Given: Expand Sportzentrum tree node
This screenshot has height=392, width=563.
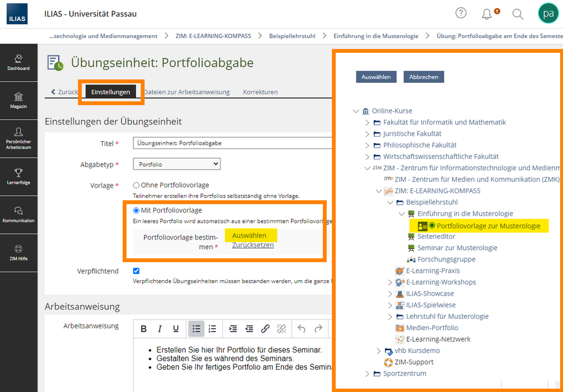Looking at the screenshot, I should click(x=367, y=374).
